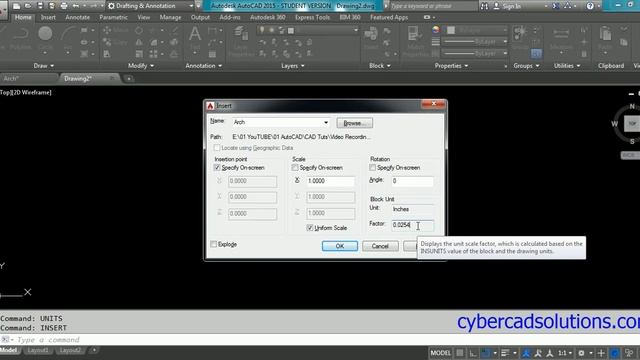The height and width of the screenshot is (360, 640).
Task: Open the Parametric ribbon tab
Action: point(113,18)
